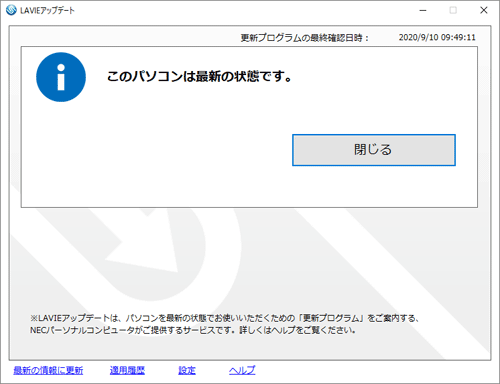500x384 pixels.
Task: Select the 2020/9/10 09:49:11 timestamp text
Action: (437, 37)
